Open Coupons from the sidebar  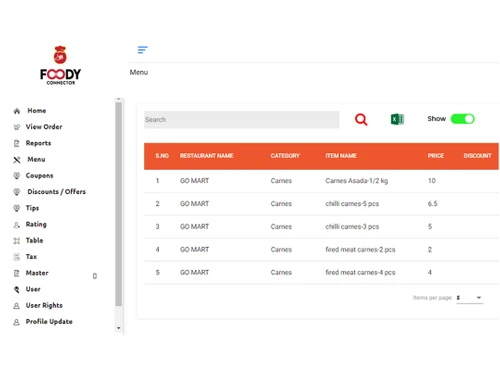39,175
